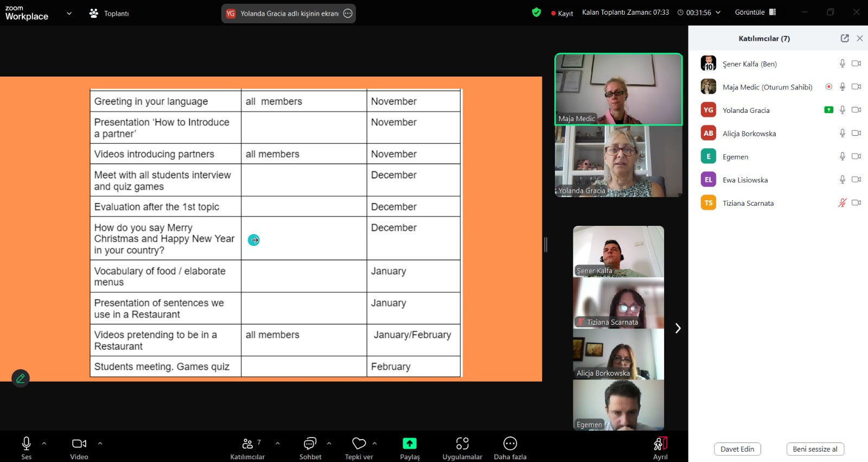Click the Beni sessize al button

pyautogui.click(x=815, y=449)
